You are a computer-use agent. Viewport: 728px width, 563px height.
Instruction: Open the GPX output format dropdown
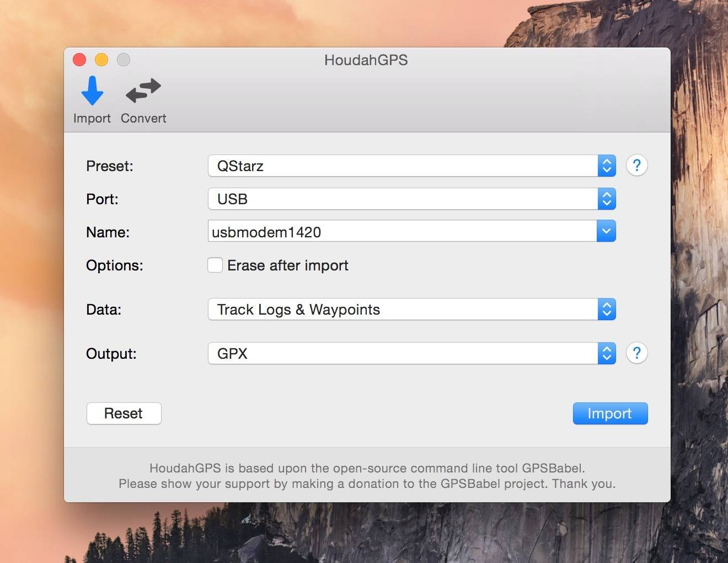click(411, 353)
